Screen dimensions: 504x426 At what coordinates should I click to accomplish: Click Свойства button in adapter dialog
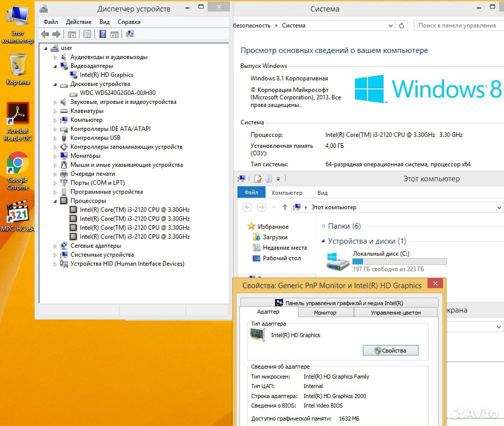click(x=390, y=351)
